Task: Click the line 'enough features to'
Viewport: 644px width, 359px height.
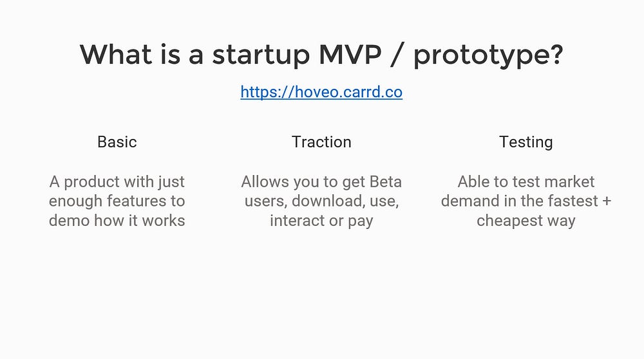Action: pyautogui.click(x=117, y=201)
